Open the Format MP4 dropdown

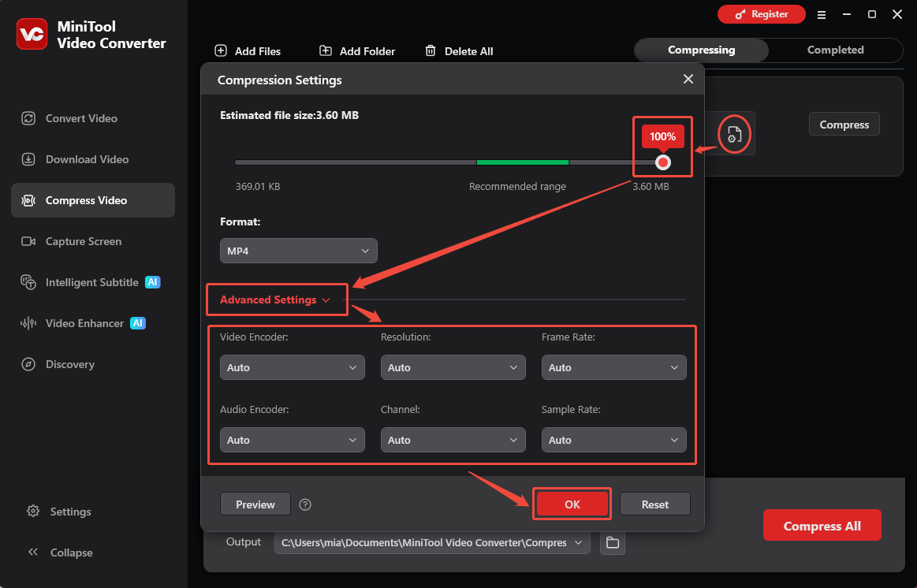[298, 251]
